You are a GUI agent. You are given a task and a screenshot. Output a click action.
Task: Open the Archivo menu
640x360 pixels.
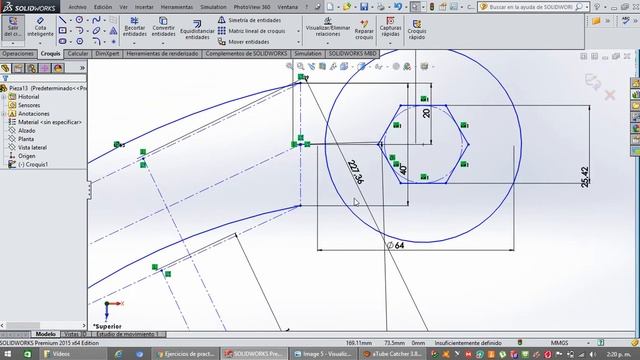77,7
